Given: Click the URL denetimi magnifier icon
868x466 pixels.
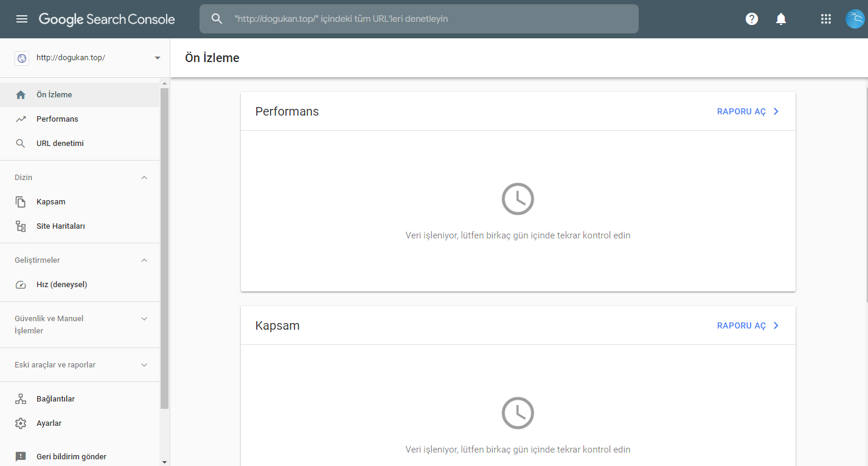Looking at the screenshot, I should point(21,144).
